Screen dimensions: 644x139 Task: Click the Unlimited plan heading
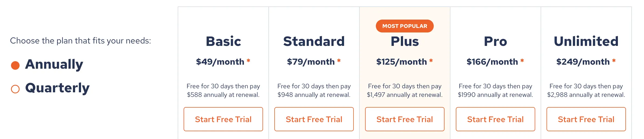click(586, 41)
